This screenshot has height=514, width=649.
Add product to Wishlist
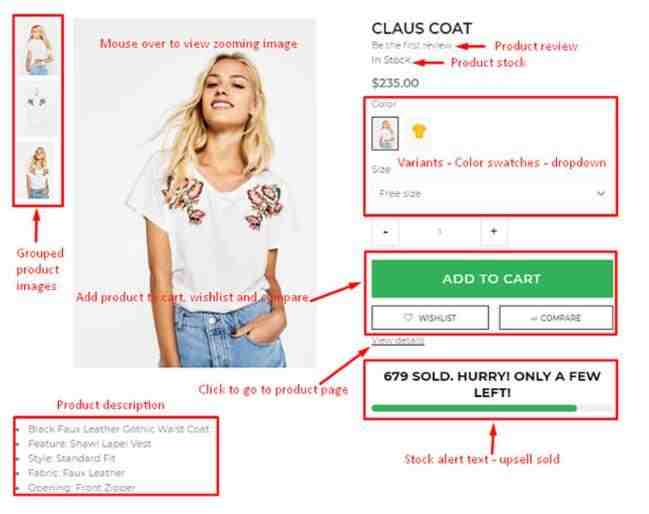pyautogui.click(x=430, y=318)
